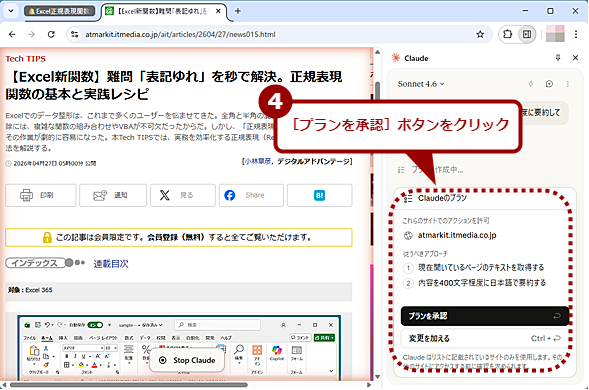The height and width of the screenshot is (390, 589).
Task: Toggle the side panel icon in toolbar
Action: (527, 34)
